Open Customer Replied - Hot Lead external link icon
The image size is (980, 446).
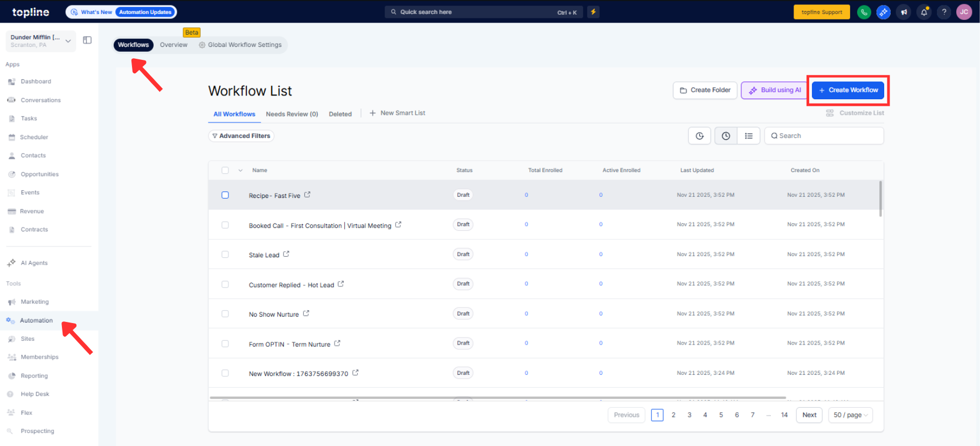coord(340,284)
